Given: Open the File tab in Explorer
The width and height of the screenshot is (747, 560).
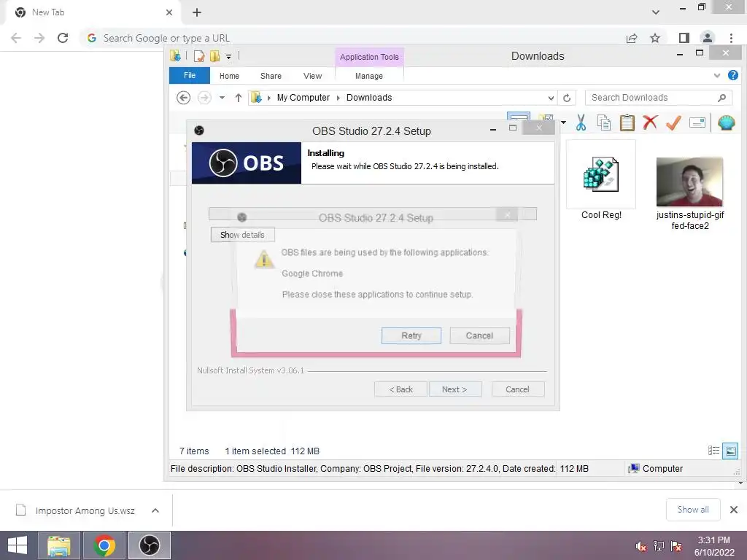Looking at the screenshot, I should pos(190,75).
